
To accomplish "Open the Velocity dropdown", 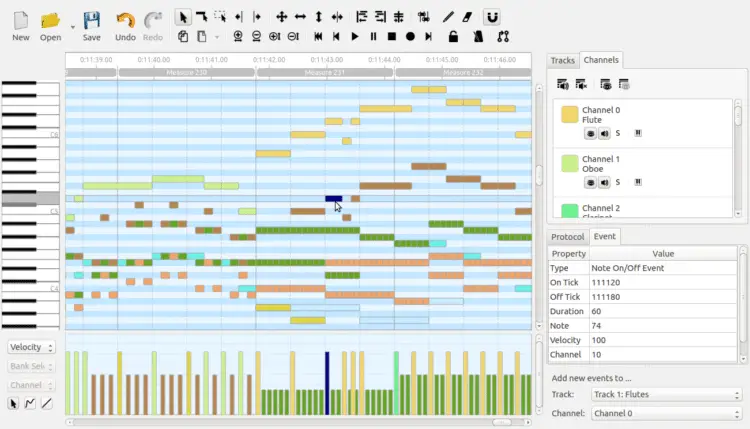I will point(31,347).
